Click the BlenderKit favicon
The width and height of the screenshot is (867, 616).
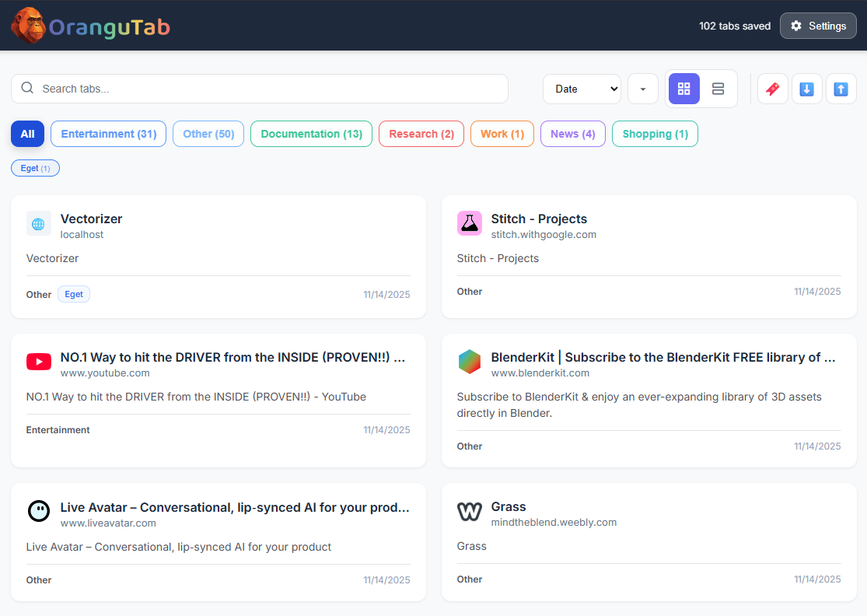(x=470, y=362)
